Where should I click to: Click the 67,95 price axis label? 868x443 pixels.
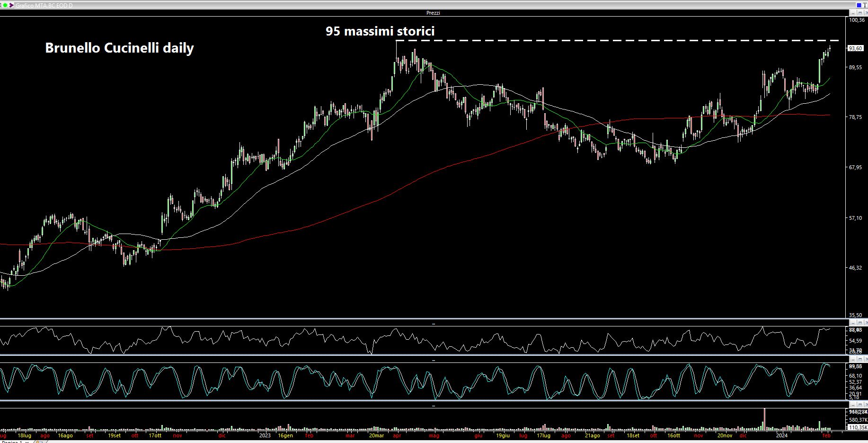pyautogui.click(x=856, y=167)
